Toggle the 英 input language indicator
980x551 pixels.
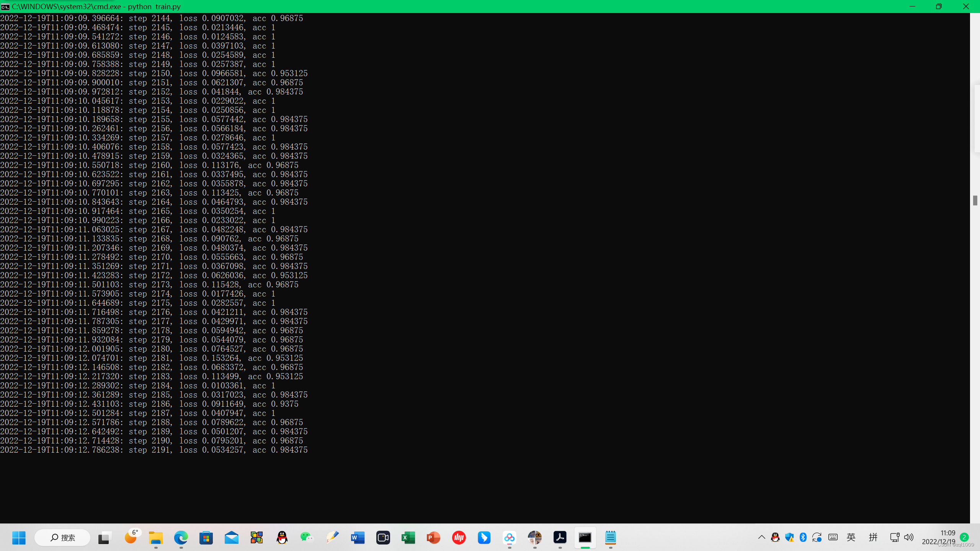(x=851, y=537)
